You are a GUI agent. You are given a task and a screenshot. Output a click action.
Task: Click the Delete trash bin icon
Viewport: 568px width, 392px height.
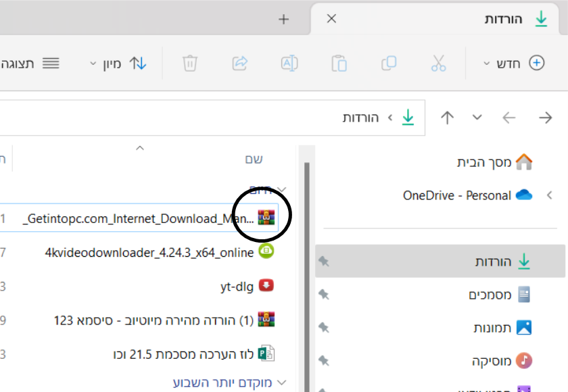(x=190, y=64)
